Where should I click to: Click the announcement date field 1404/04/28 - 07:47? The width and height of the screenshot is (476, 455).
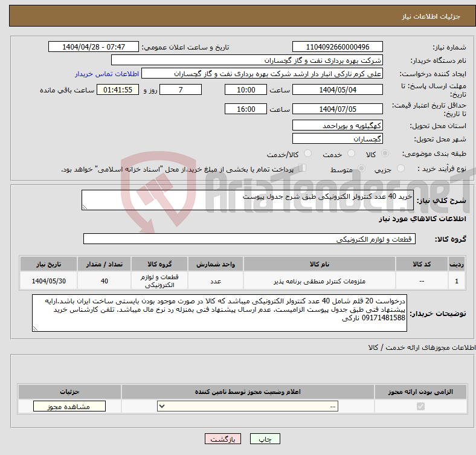tap(94, 47)
